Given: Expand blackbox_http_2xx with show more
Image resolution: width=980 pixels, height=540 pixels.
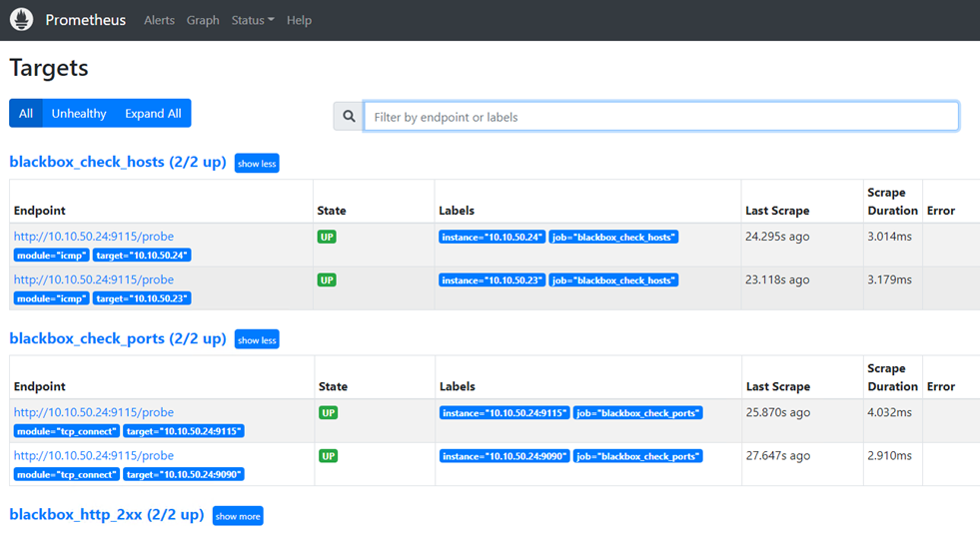Looking at the screenshot, I should [x=238, y=516].
